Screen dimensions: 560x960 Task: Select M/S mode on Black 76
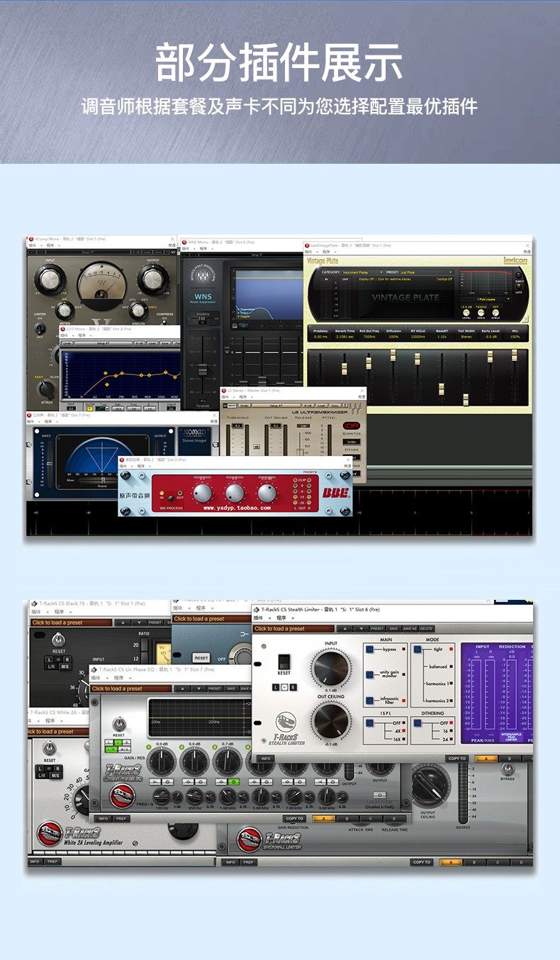65,666
